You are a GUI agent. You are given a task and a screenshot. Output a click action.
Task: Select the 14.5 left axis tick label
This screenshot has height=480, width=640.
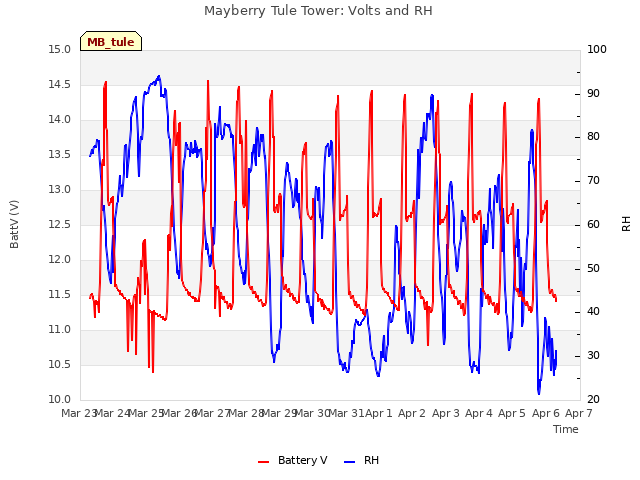pos(60,85)
